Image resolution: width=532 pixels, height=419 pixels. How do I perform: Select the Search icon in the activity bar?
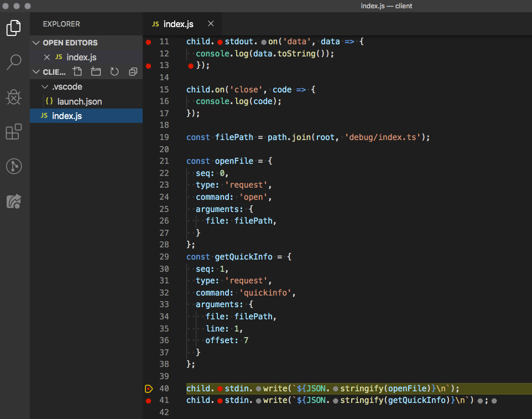coord(14,62)
